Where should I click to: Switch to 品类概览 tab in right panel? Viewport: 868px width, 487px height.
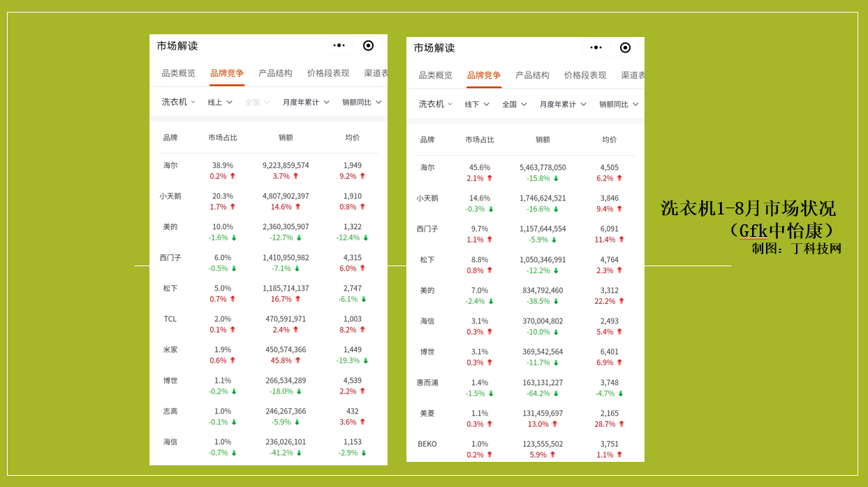click(x=436, y=75)
